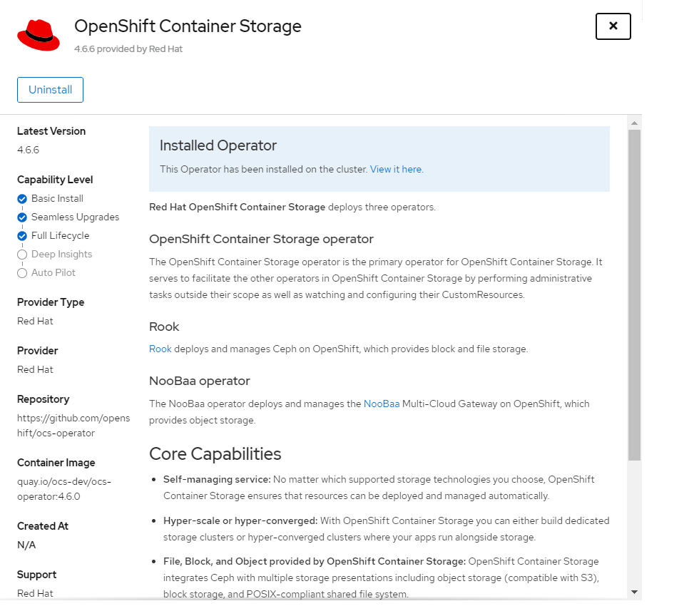The width and height of the screenshot is (689, 616).
Task: Click the Auto Pilot empty circle
Action: click(22, 273)
